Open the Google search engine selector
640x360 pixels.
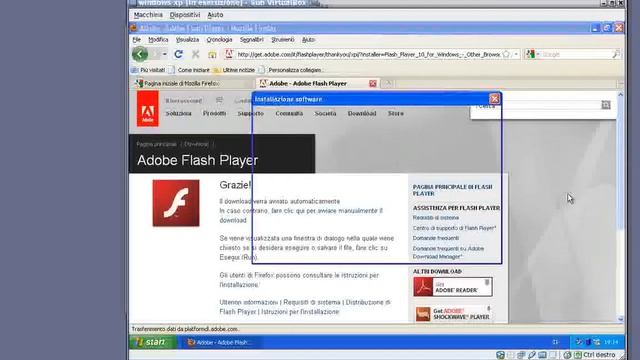[x=532, y=54]
